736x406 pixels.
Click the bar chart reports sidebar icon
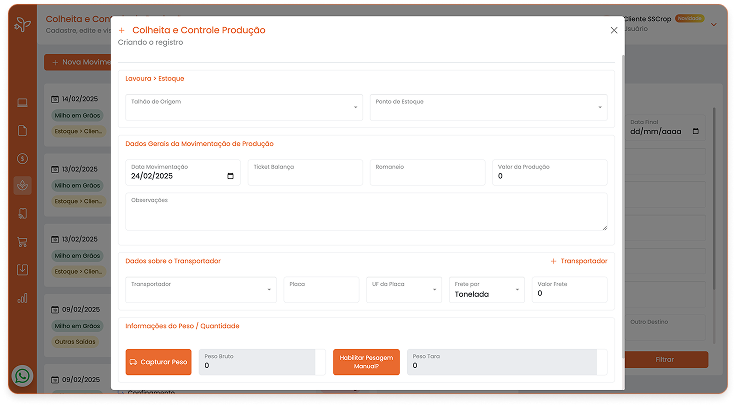pyautogui.click(x=22, y=297)
